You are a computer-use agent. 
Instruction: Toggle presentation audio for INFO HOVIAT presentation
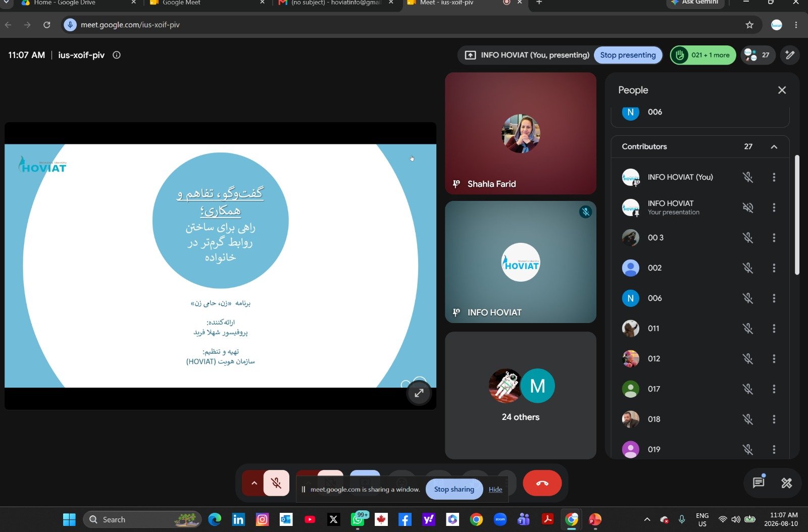coord(748,207)
